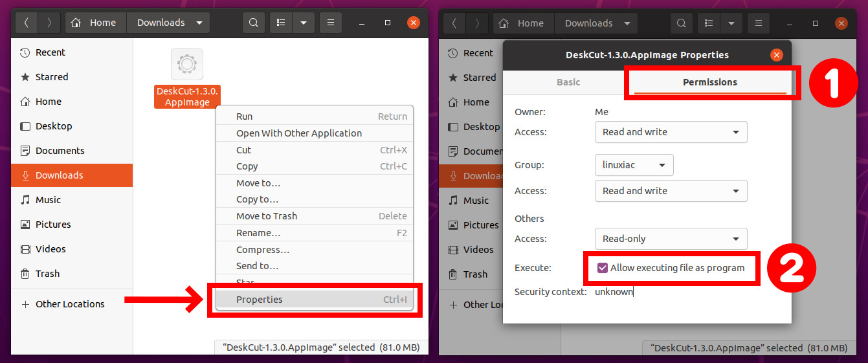The image size is (868, 363).
Task: Open search in left Files window
Action: (253, 23)
